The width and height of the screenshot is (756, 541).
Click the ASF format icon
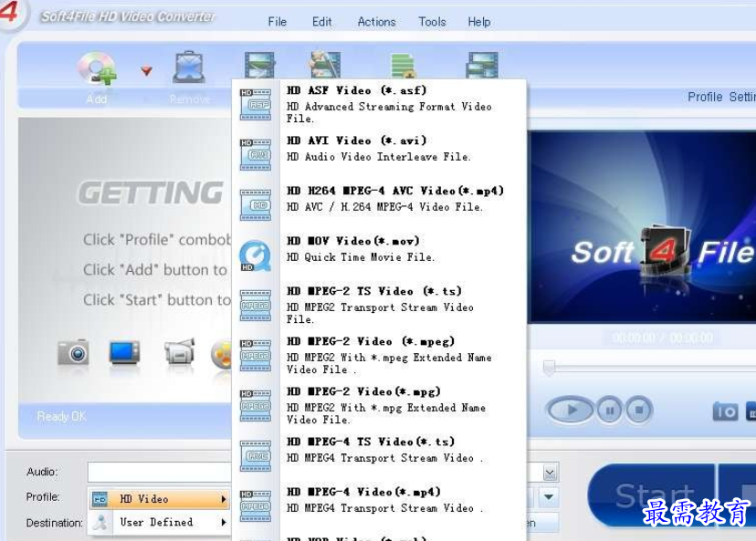(256, 104)
